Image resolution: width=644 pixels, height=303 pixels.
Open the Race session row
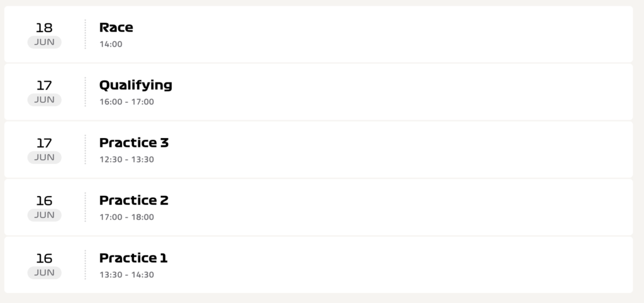(x=318, y=34)
